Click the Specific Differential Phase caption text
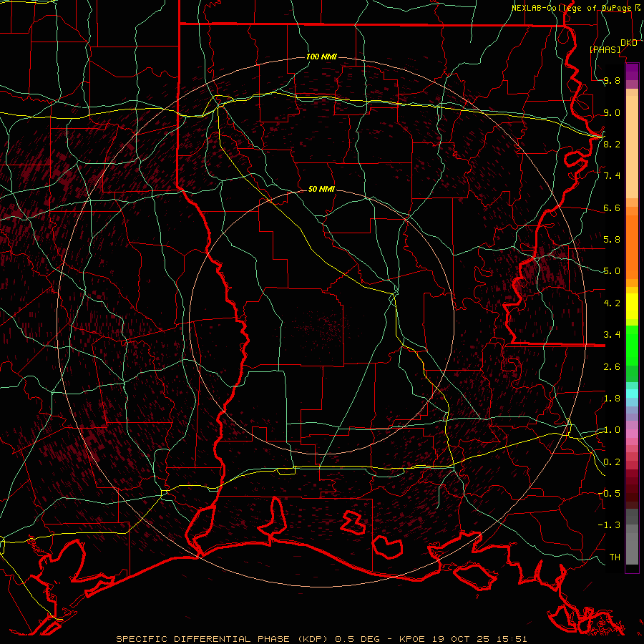Viewport: 644px width, 644px height. pyautogui.click(x=223, y=639)
